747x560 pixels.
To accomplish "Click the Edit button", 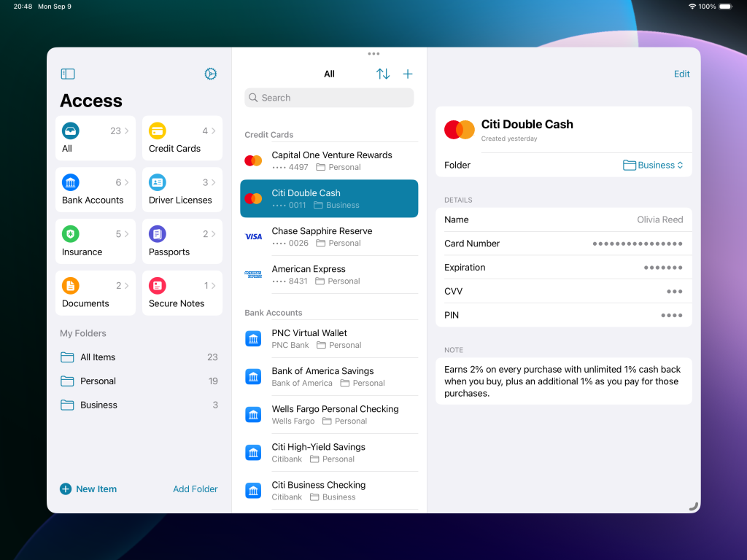I will coord(681,74).
